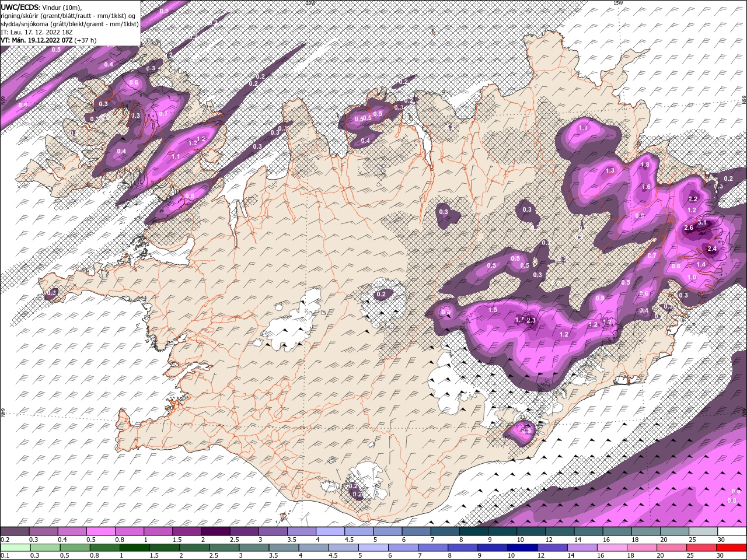Choose upper row teal swatch between 8 and 9
The image size is (747, 560).
(474, 531)
